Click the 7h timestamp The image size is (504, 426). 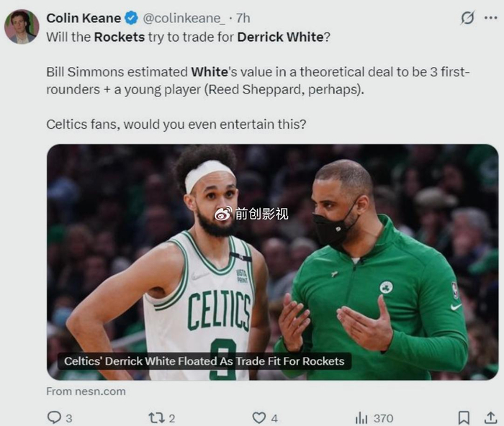(x=243, y=18)
